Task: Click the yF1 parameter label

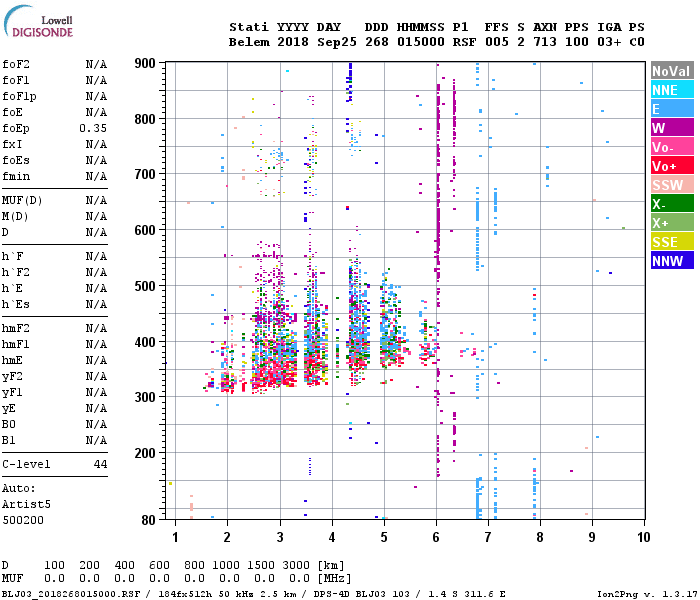Action: point(12,393)
